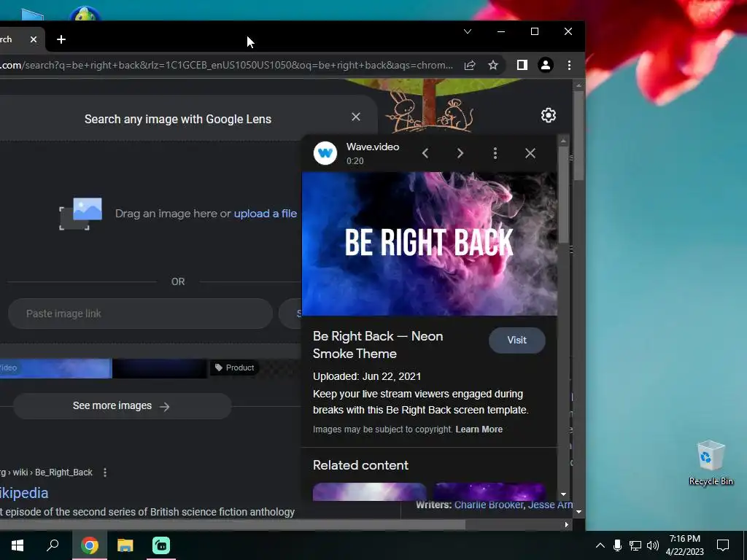The width and height of the screenshot is (747, 560).
Task: Click the blue video image thumbnail
Action: (55, 368)
